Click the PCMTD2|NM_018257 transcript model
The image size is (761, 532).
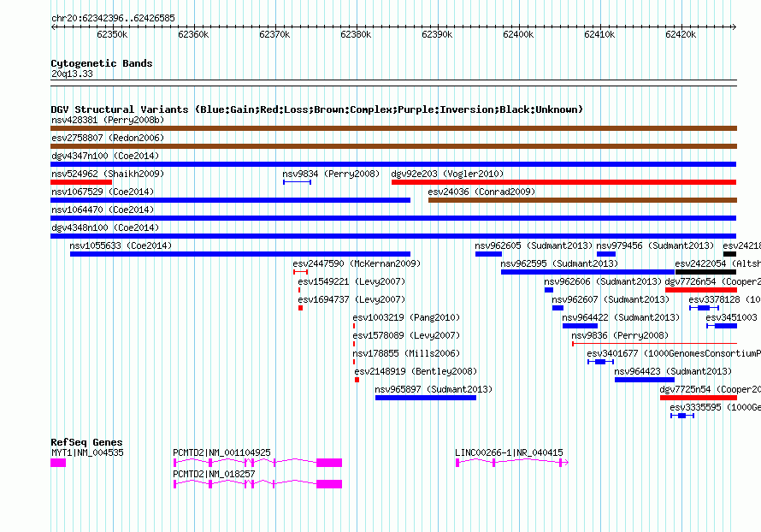(257, 484)
